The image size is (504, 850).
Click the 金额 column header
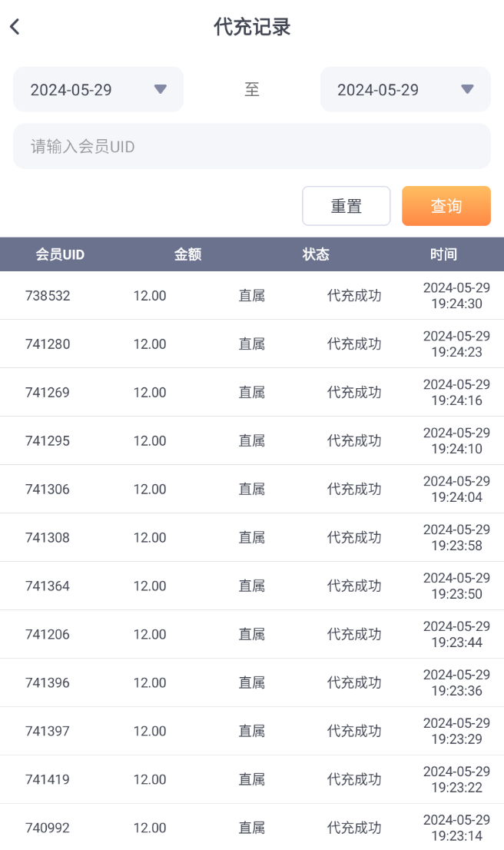[187, 254]
